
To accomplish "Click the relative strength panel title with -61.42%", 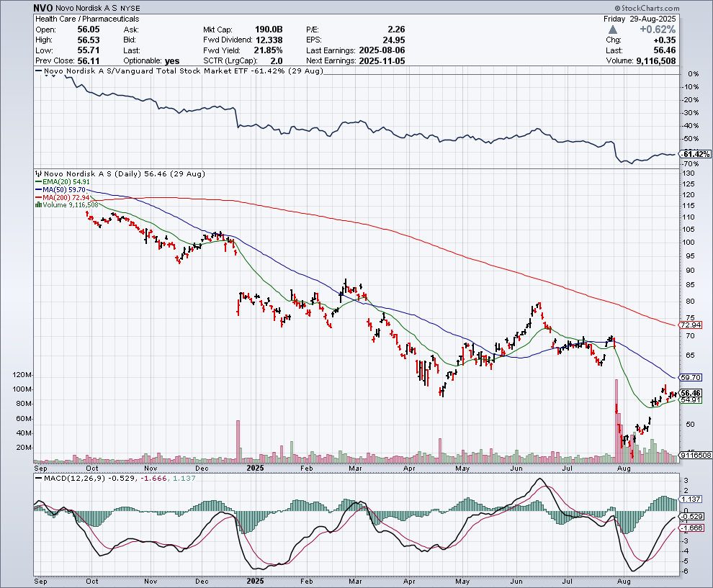I will (184, 71).
